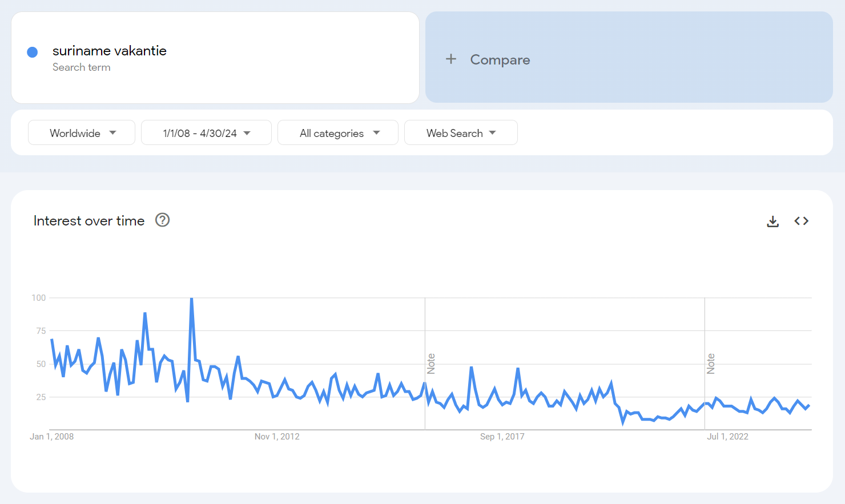Click the Note marker near Jul 1, 2022
This screenshot has width=845, height=504.
coord(711,364)
